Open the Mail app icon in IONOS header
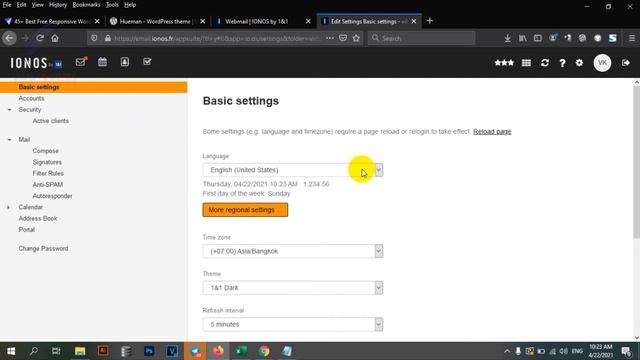 click(81, 62)
